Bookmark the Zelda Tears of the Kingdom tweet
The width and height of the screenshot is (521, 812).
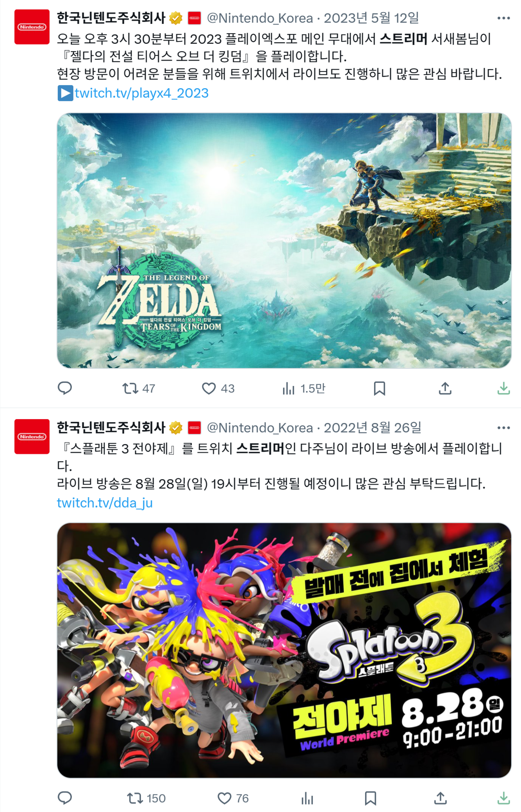click(x=380, y=388)
